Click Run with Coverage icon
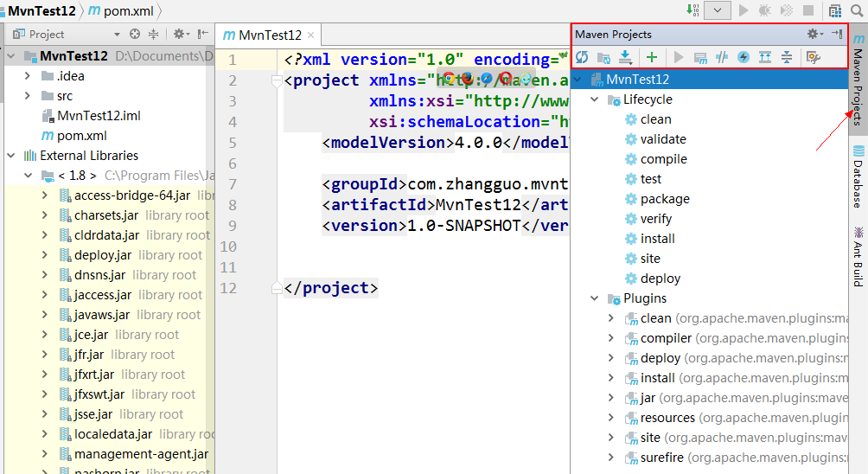Screen dimensions: 868x474 click(787, 10)
